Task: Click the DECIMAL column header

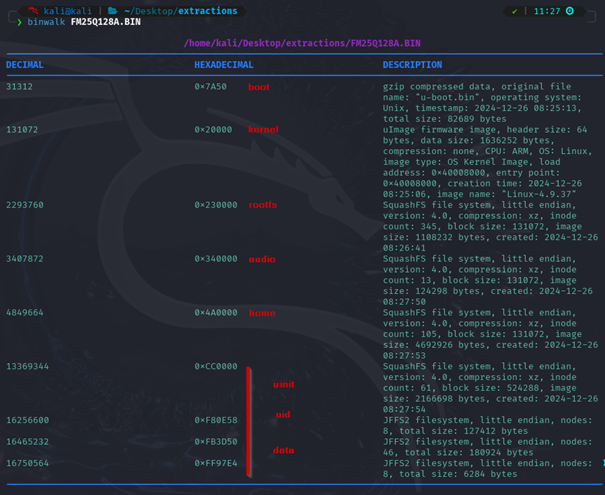Action: coord(25,65)
